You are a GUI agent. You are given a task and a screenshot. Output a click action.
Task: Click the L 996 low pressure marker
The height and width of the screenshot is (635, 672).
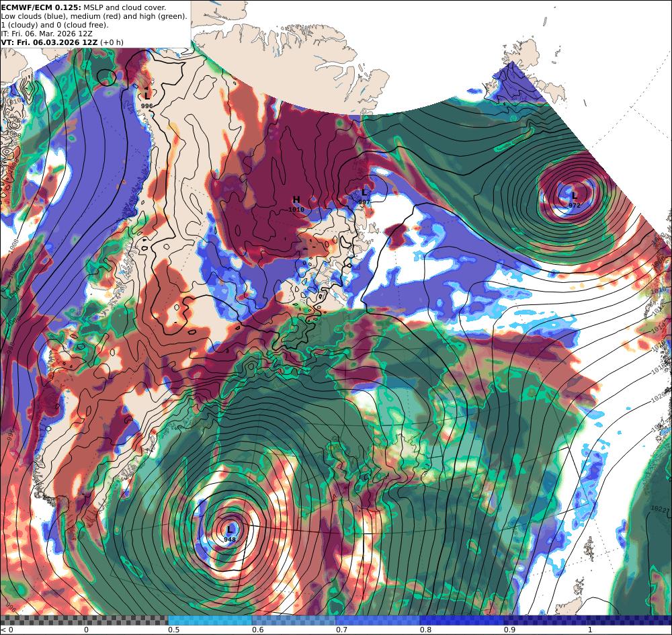coord(147,100)
